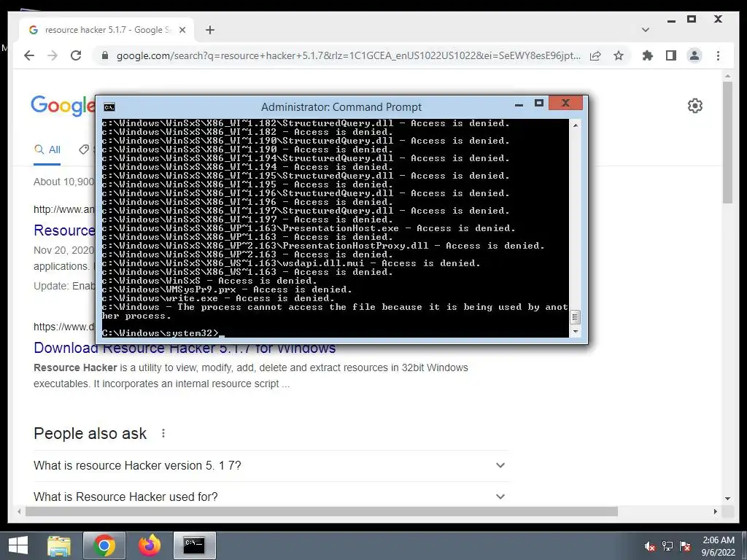Maximize the Command Prompt window
747x560 pixels.
pyautogui.click(x=539, y=104)
